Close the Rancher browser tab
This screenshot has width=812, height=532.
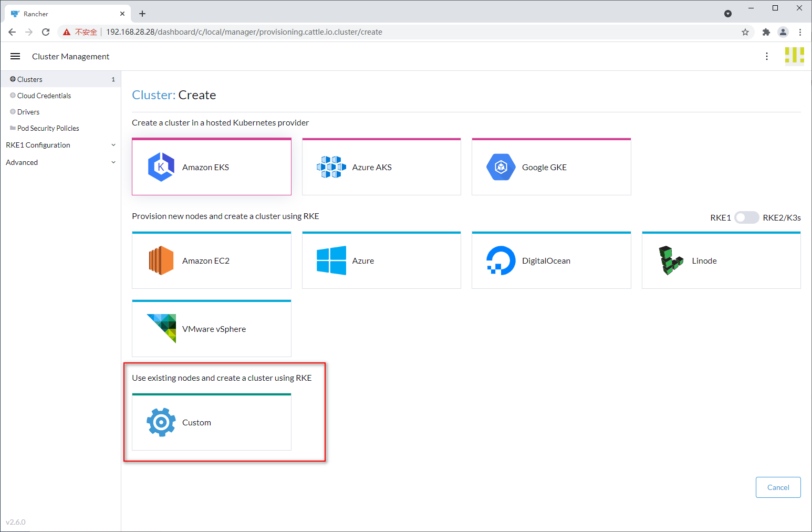pos(122,14)
